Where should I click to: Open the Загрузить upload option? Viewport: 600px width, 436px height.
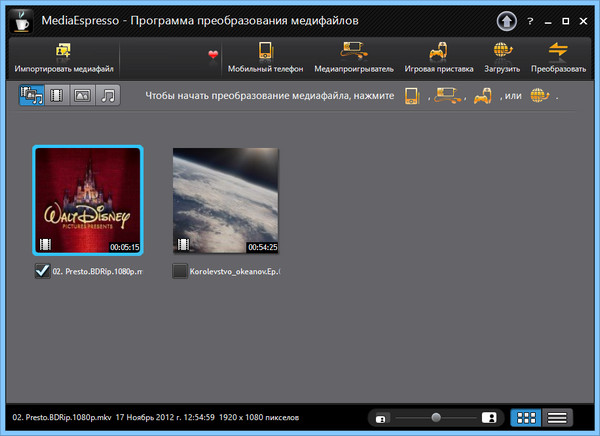coord(502,58)
